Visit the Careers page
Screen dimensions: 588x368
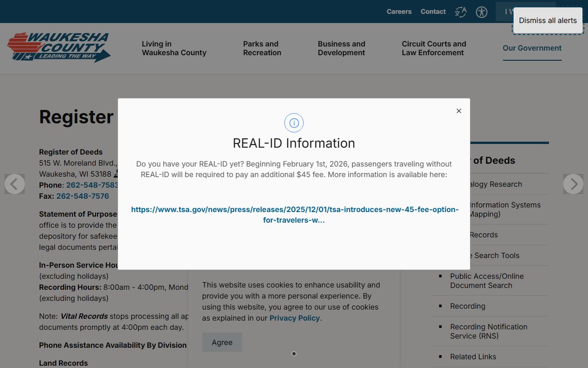399,11
